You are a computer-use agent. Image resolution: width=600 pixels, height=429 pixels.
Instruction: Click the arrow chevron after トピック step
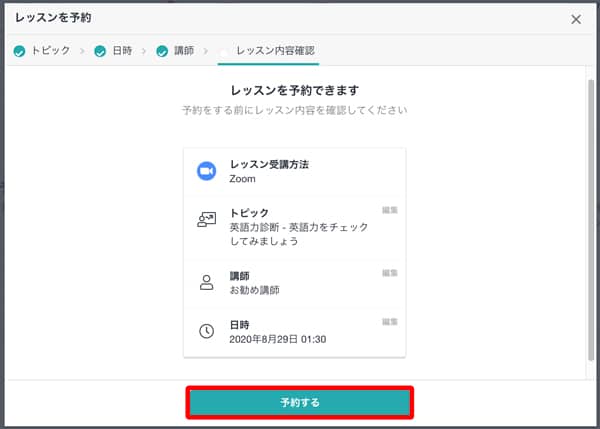click(80, 50)
